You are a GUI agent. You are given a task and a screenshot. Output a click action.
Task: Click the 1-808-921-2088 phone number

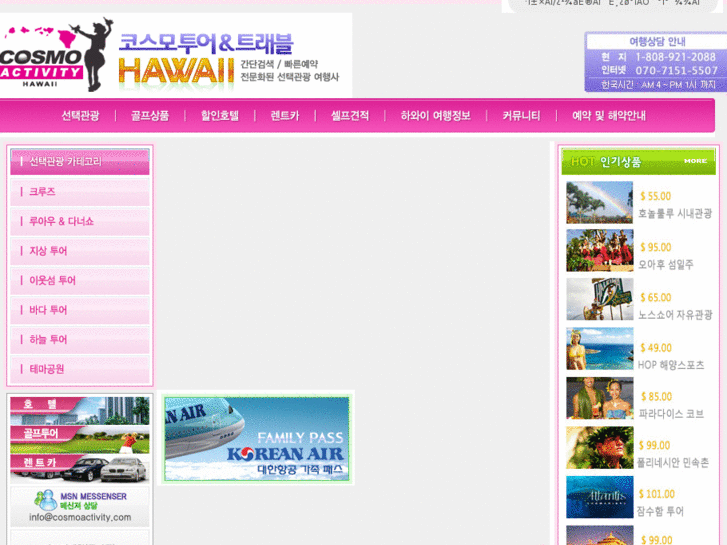pyautogui.click(x=676, y=57)
